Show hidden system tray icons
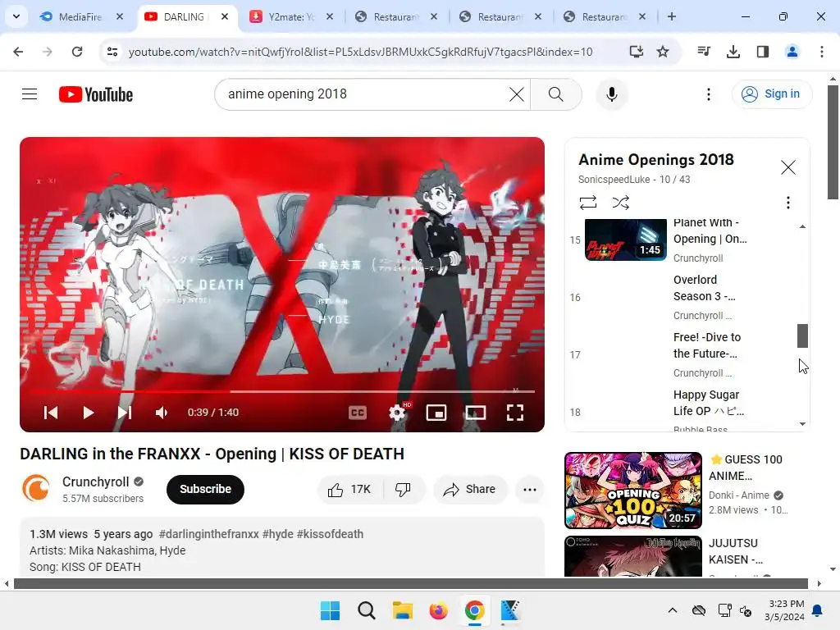Image resolution: width=840 pixels, height=630 pixels. (x=673, y=610)
